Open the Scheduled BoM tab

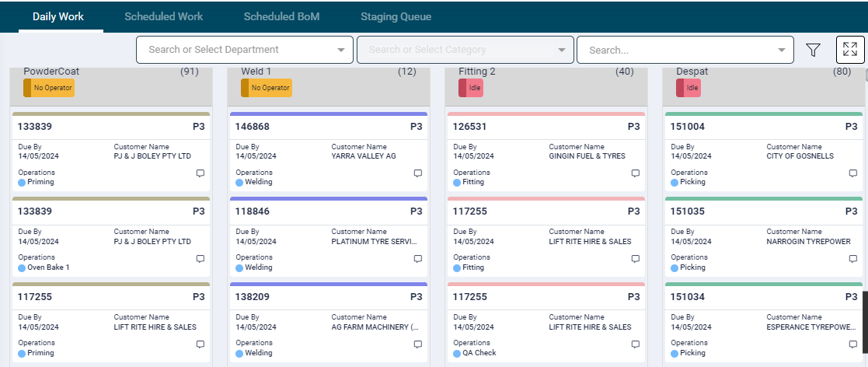281,16
